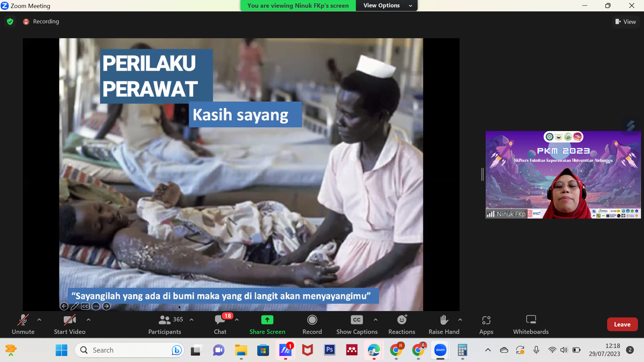Click the red Leave button
Screen dimensions: 644x362
coord(622,324)
